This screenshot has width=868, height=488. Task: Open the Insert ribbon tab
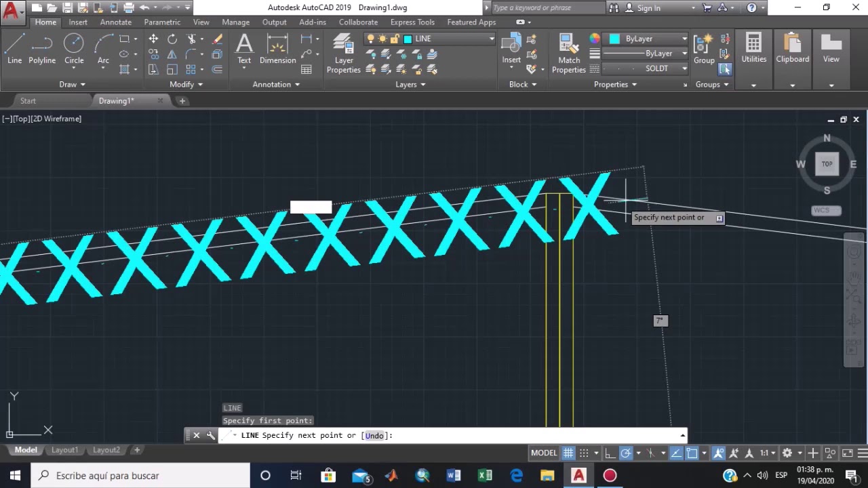click(78, 22)
